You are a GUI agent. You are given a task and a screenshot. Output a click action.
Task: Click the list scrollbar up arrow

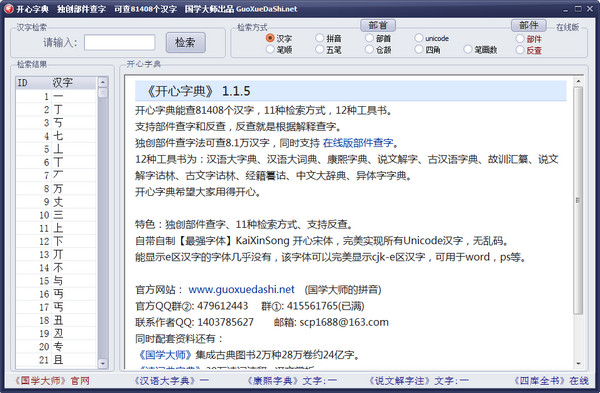pos(103,82)
